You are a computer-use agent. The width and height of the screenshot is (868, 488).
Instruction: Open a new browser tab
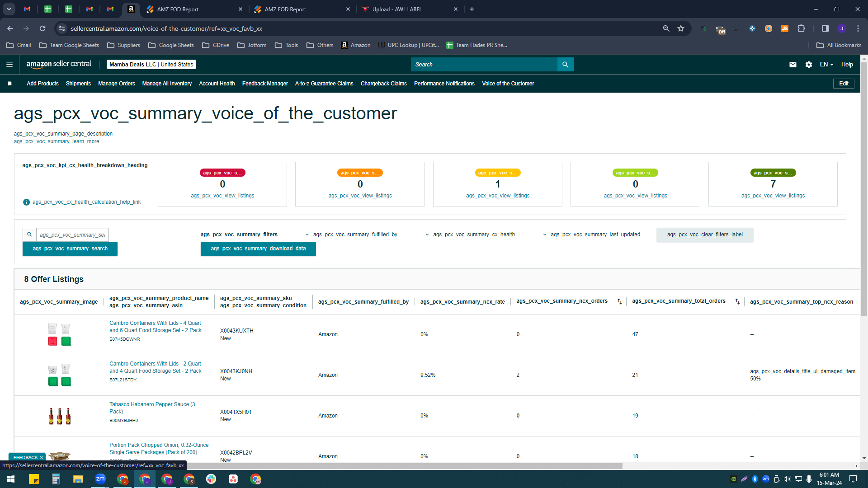472,9
